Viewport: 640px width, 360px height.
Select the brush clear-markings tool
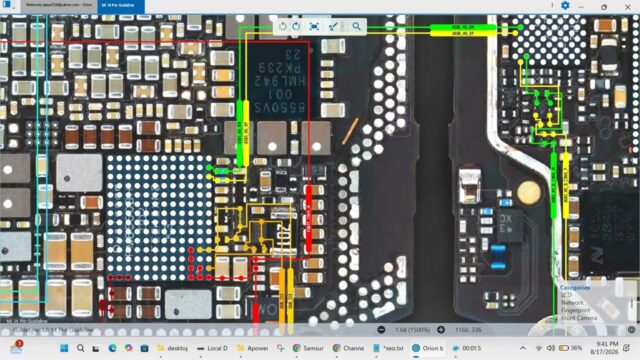tap(333, 27)
